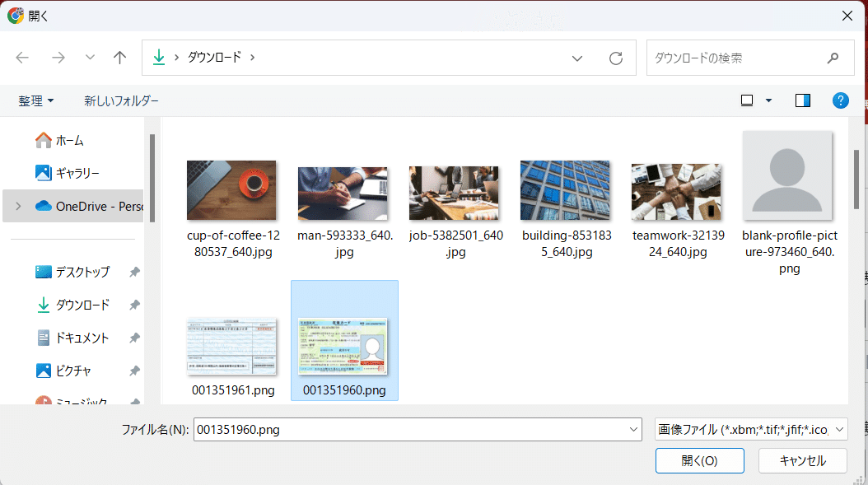Viewport: 868px width, 485px height.
Task: Refresh the Downloads folder view
Action: 615,58
